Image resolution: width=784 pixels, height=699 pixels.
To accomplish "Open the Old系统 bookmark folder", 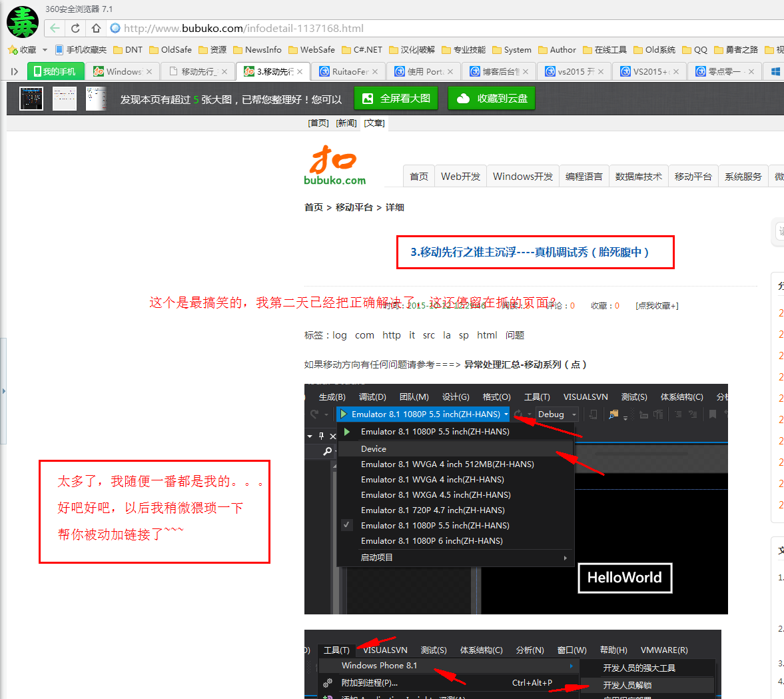I will [x=655, y=50].
